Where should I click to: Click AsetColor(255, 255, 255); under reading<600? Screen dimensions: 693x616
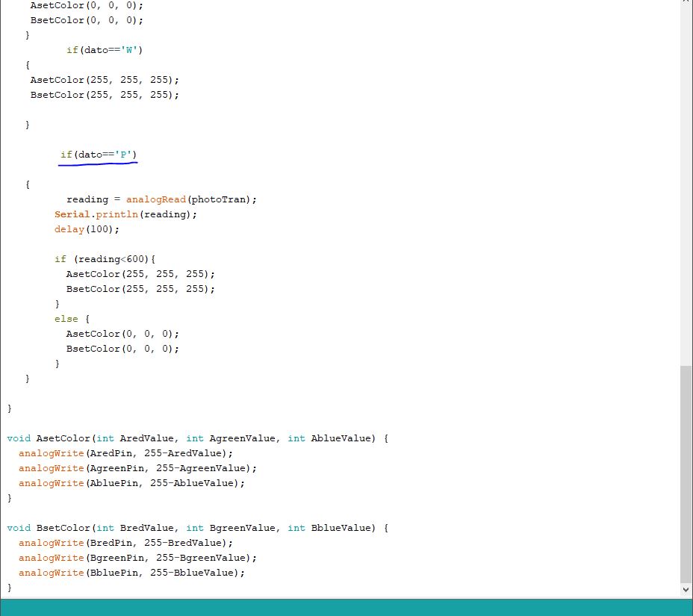(140, 274)
